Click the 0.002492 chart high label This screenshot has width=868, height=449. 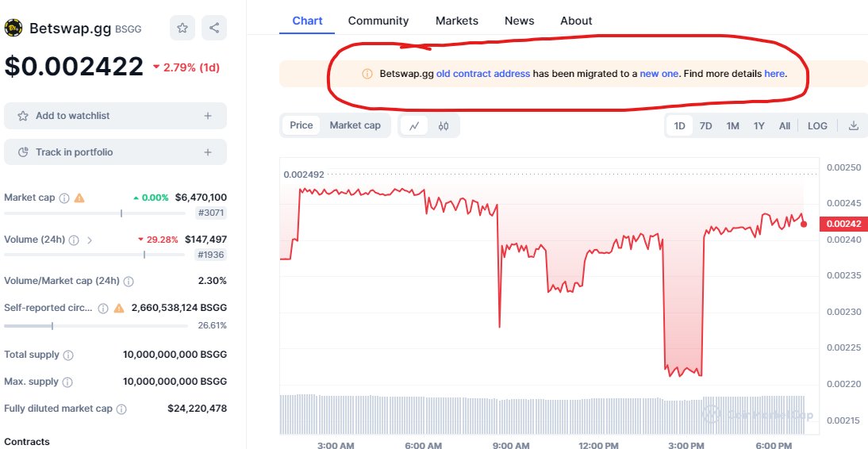(x=304, y=175)
